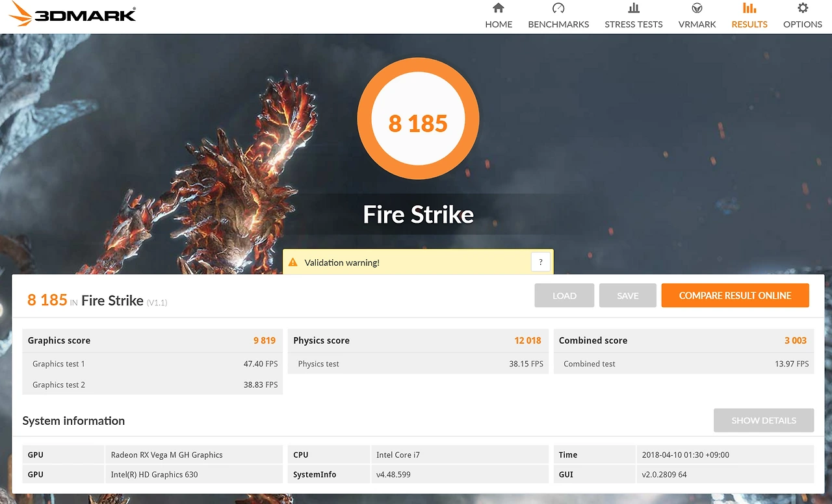The width and height of the screenshot is (832, 504).
Task: Click the GUI row label
Action: [565, 474]
